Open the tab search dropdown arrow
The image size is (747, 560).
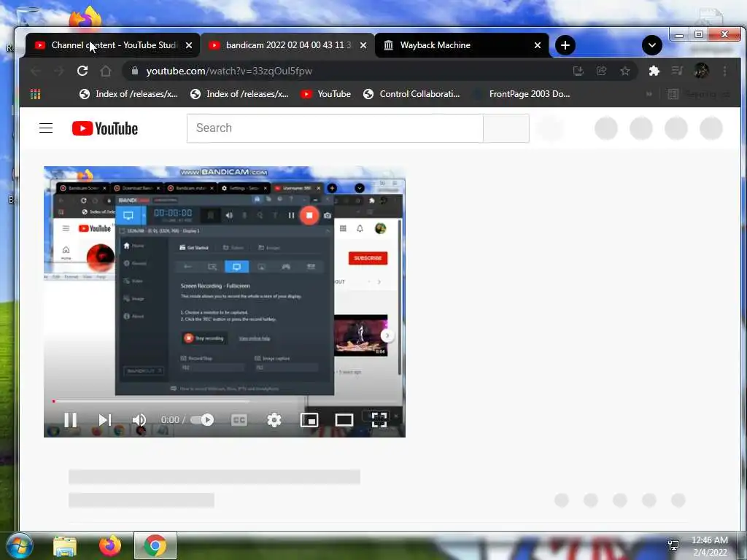click(651, 45)
